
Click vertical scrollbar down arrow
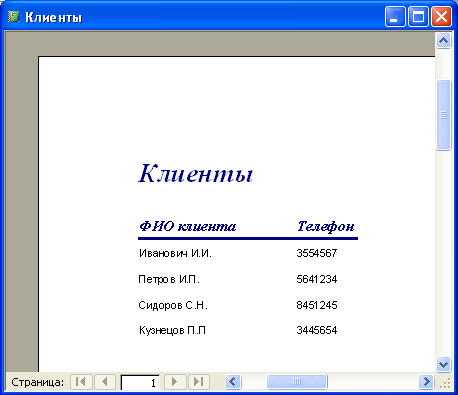click(x=443, y=364)
